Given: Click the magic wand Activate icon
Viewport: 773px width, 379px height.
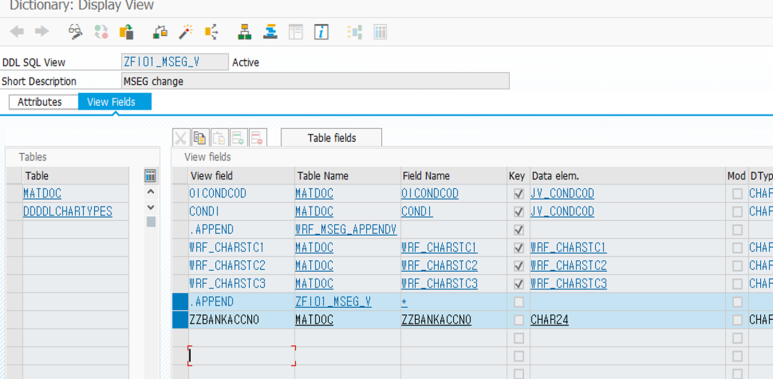Looking at the screenshot, I should (185, 32).
